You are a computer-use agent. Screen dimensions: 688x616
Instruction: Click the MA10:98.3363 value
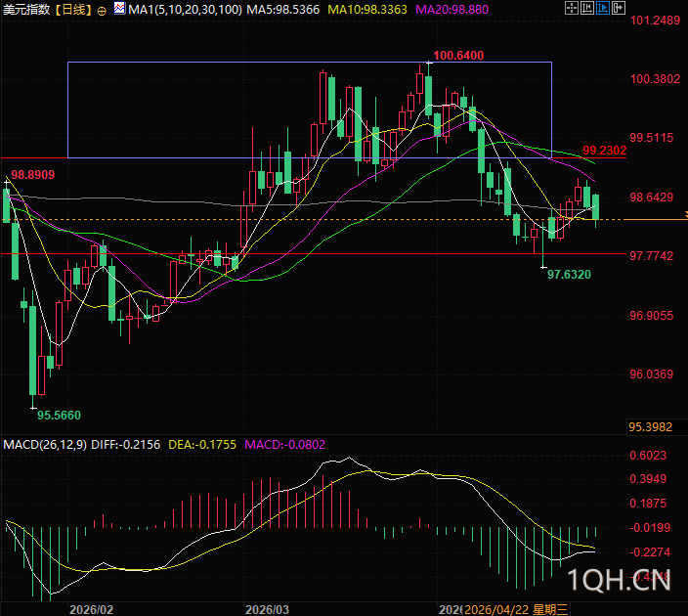pyautogui.click(x=367, y=9)
